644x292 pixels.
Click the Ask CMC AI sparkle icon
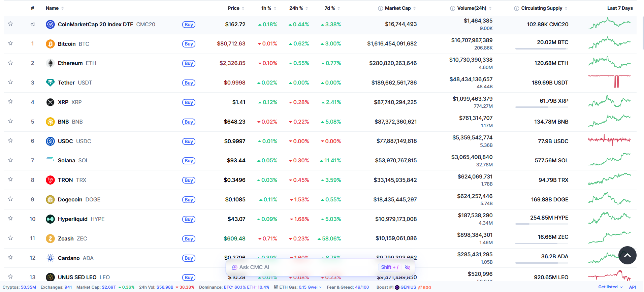235,267
